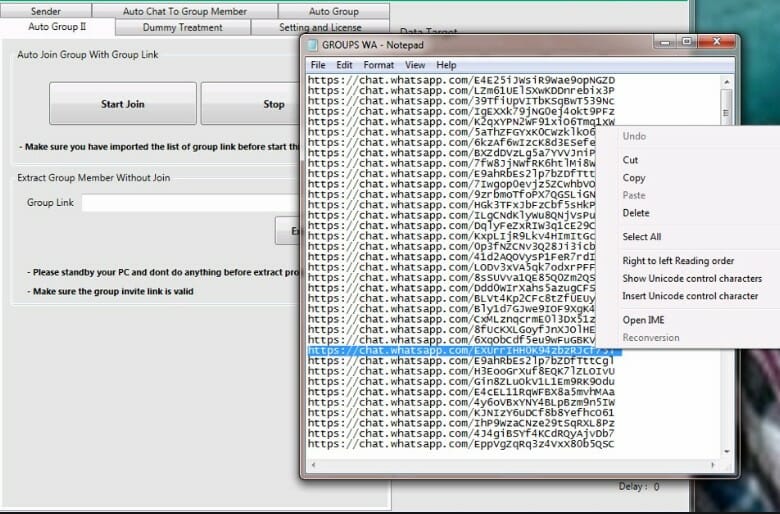This screenshot has width=780, height=514.
Task: Click the highlighted link line starting EXUrrIHH
Action: click(465, 351)
